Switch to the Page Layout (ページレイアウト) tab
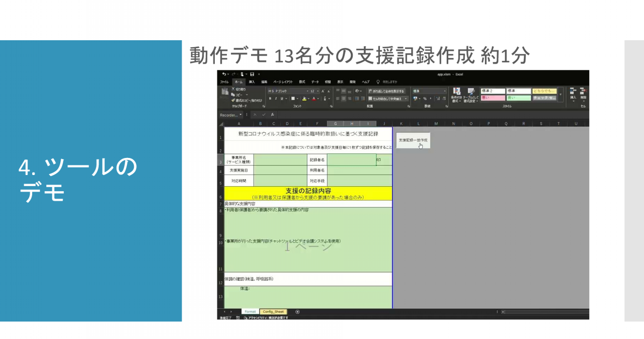 283,82
